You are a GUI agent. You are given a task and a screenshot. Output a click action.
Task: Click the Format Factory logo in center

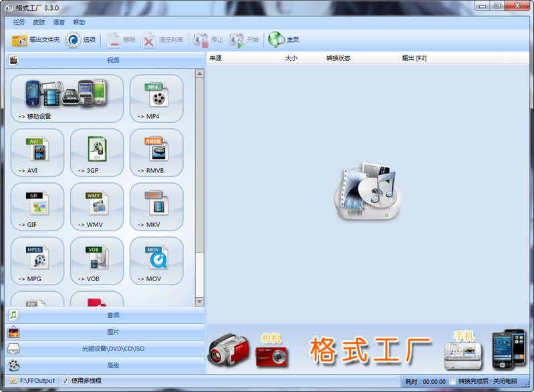(x=368, y=191)
